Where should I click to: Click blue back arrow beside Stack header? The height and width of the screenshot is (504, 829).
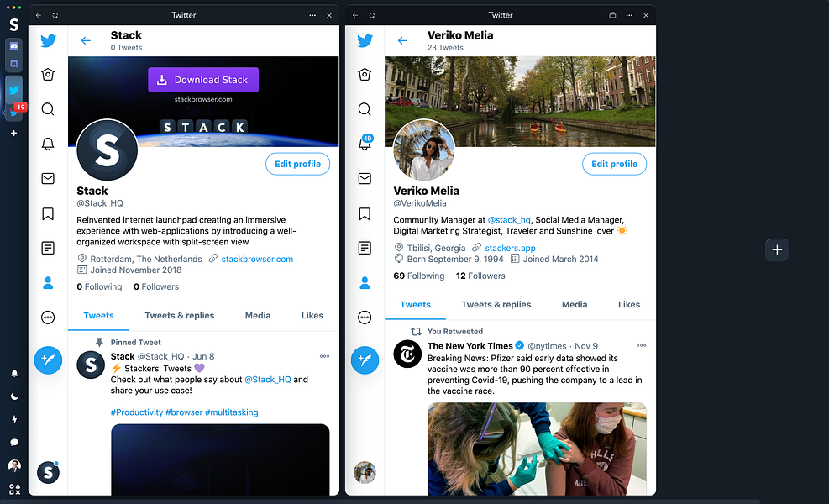tap(86, 40)
